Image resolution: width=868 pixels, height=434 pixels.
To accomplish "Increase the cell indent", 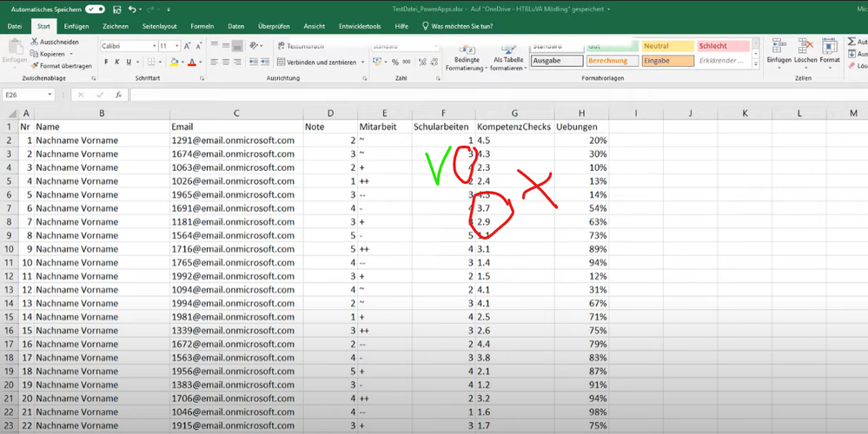I will coord(265,62).
